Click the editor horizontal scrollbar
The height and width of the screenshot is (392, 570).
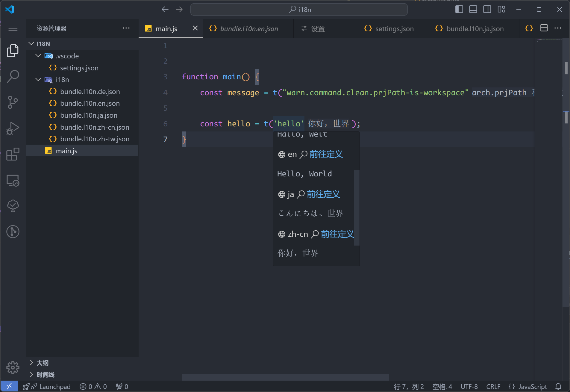[x=285, y=377]
